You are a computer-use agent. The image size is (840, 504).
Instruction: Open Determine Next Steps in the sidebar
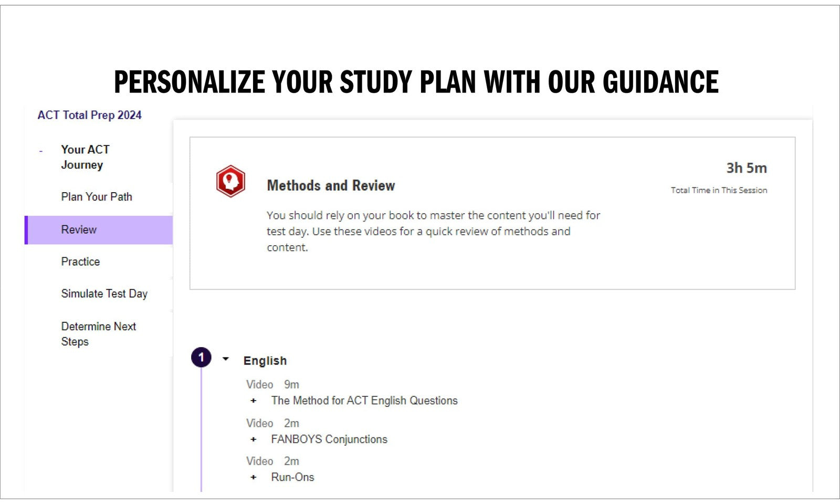point(98,334)
